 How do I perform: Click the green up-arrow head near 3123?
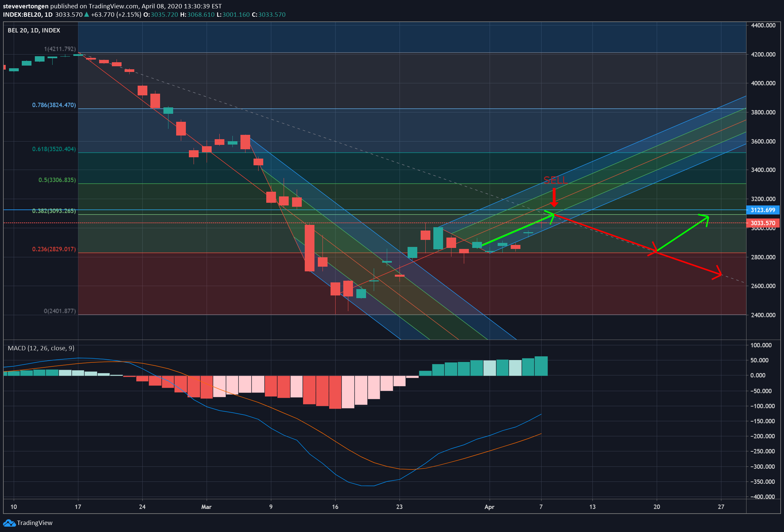pos(551,215)
